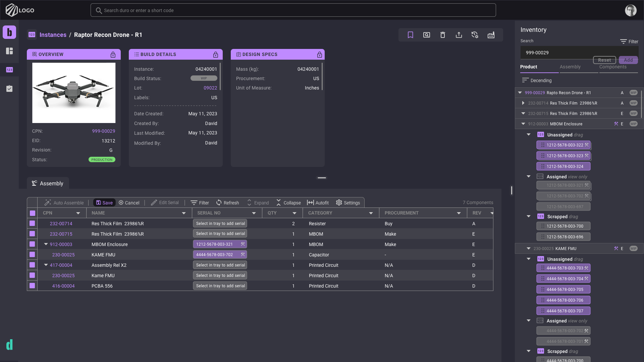Collapse the 912-00003 row in assembly table
This screenshot has height=362, width=644.
46,244
